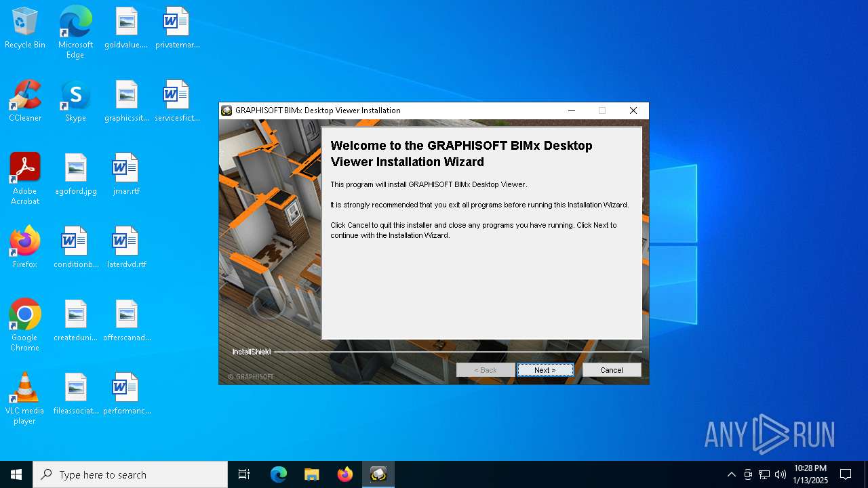Select the Firefox desktop shortcut
Viewport: 868px width, 488px height.
tap(25, 248)
